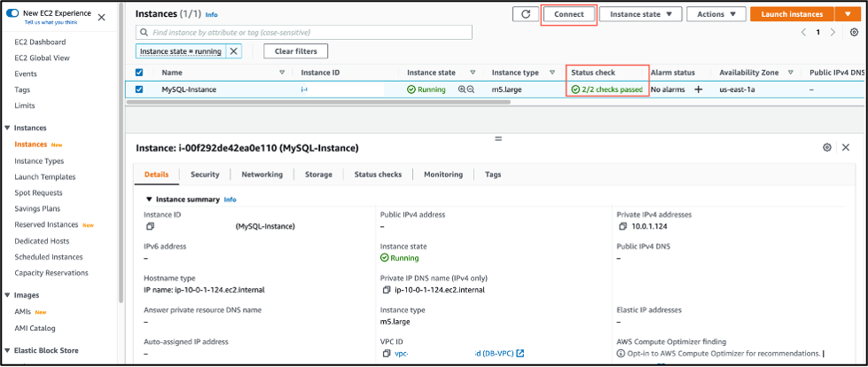Click the sidebar vertical scrollbar
This screenshot has height=367, width=868.
tap(121, 152)
